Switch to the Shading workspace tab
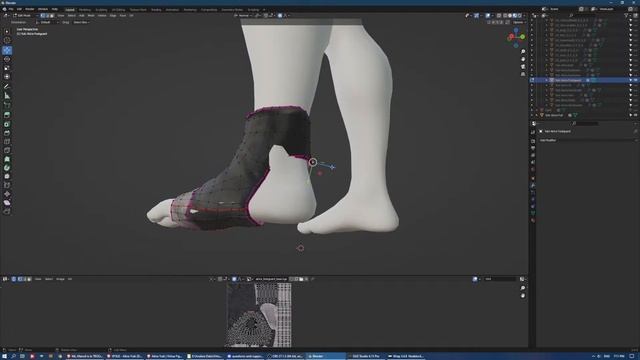This screenshot has height=360, width=640. click(156, 9)
